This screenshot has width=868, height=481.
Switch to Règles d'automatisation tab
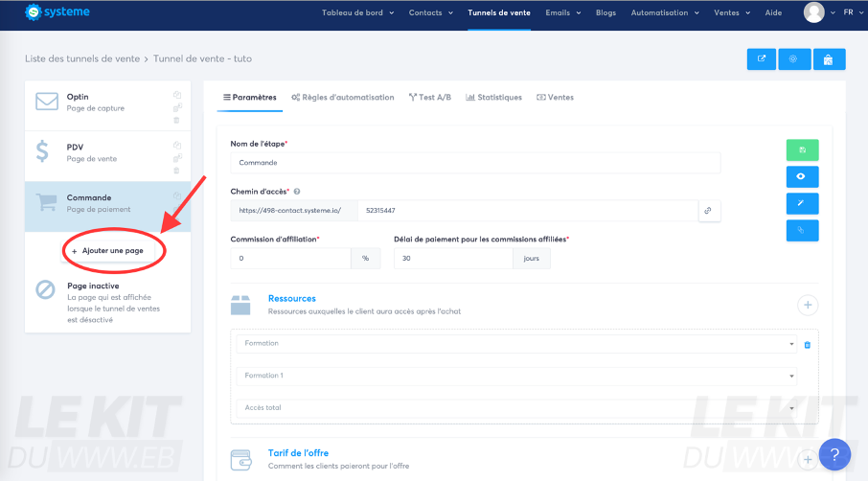(x=343, y=98)
